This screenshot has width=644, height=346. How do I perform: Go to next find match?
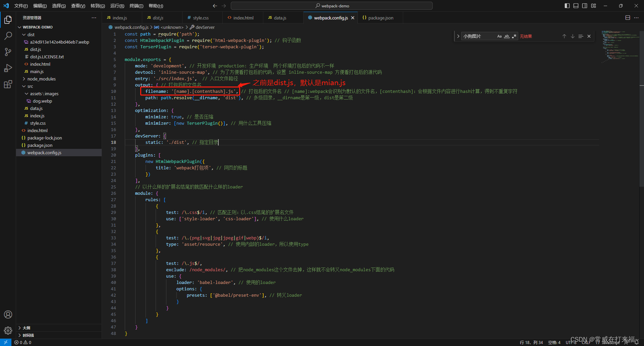pos(573,36)
